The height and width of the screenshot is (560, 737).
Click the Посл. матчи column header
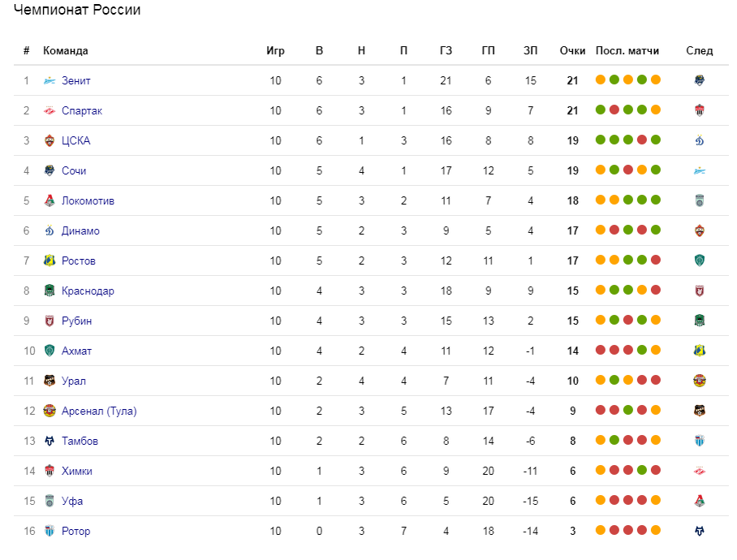[x=627, y=51]
